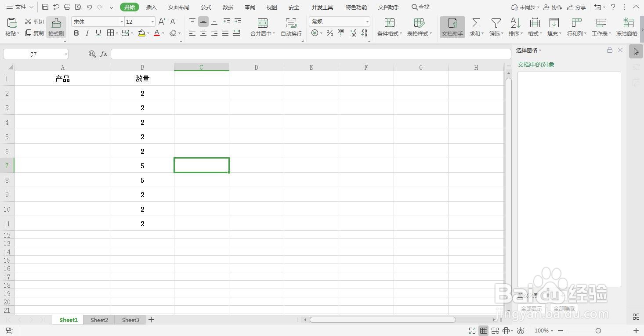
Task: Toggle Italic formatting
Action: coord(87,33)
